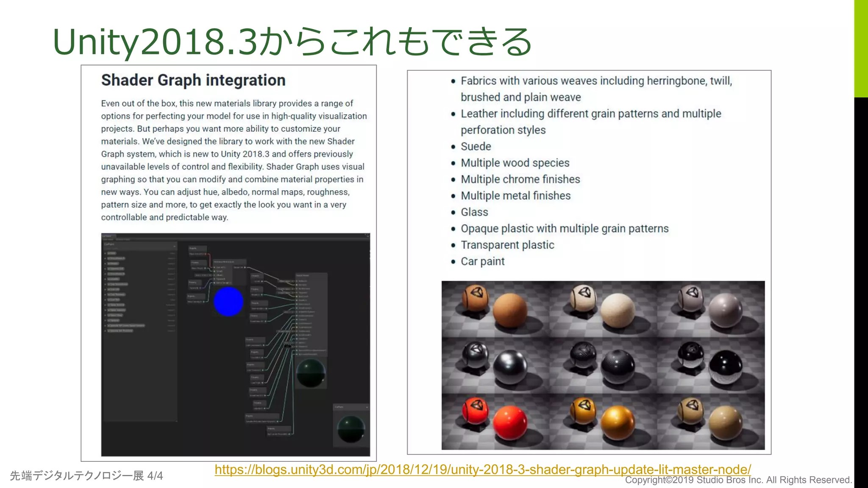The height and width of the screenshot is (488, 868).
Task: Click the bottom-right main preview sphere
Action: (351, 429)
